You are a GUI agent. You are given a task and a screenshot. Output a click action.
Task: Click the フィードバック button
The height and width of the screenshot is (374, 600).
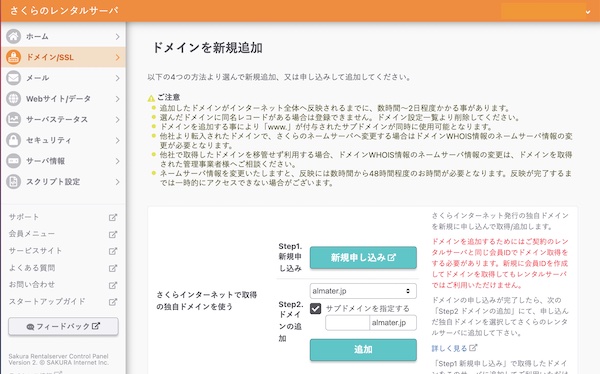[63, 327]
